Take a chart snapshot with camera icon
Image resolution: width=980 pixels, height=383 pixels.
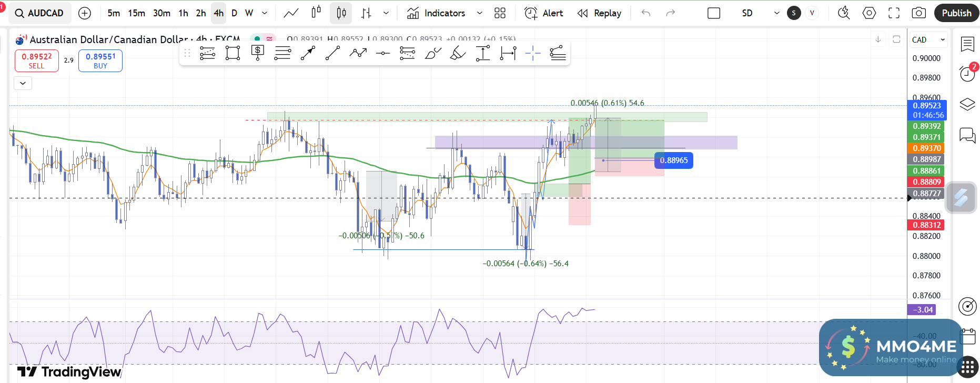918,13
